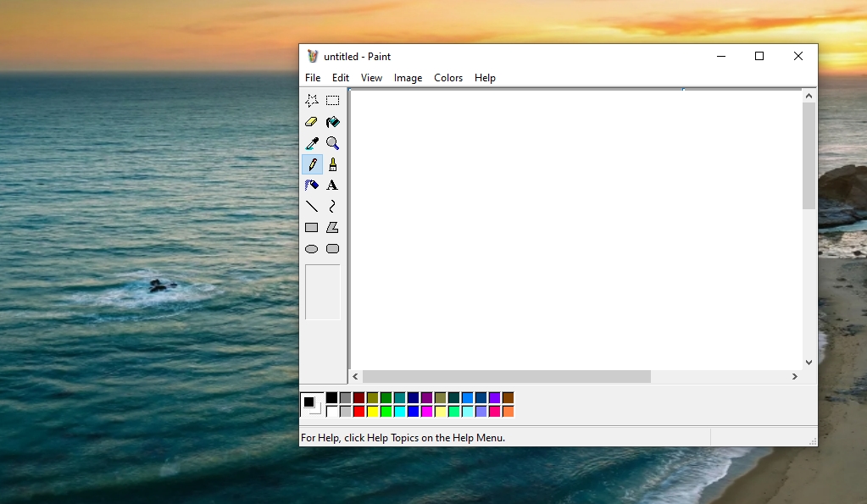Choose the rectangular Select tool
Screen dimensions: 867x504
(x=332, y=101)
